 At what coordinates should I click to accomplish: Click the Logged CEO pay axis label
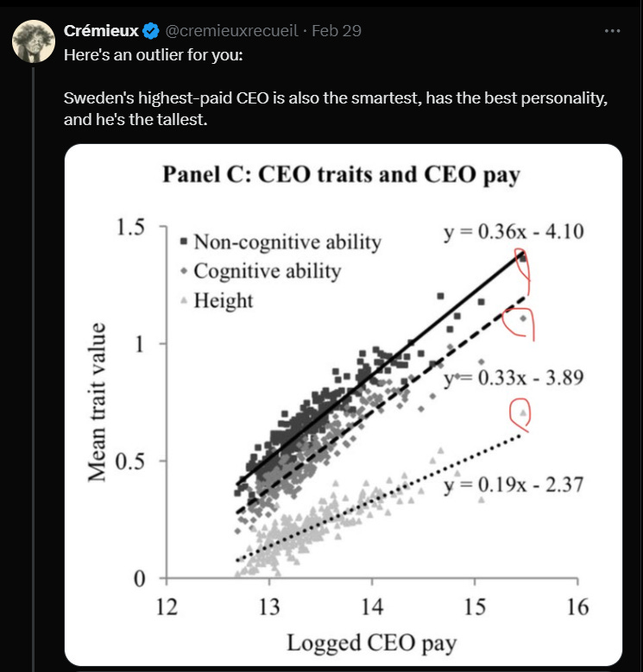pyautogui.click(x=372, y=644)
